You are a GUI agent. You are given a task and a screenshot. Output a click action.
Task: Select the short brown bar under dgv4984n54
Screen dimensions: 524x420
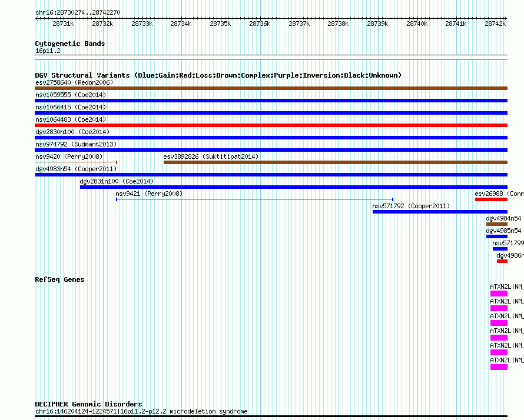pyautogui.click(x=497, y=224)
